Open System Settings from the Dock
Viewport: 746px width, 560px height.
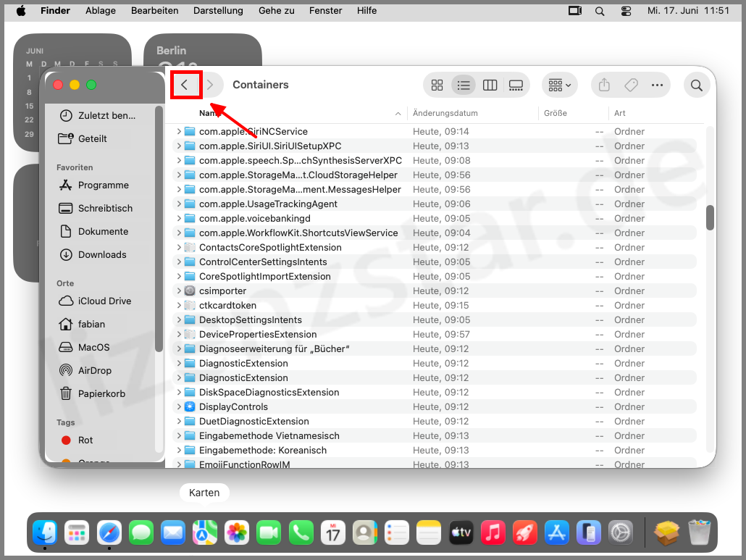[x=621, y=532]
